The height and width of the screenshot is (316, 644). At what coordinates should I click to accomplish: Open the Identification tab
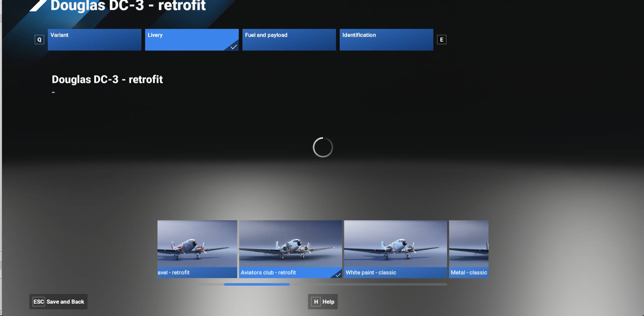[387, 40]
